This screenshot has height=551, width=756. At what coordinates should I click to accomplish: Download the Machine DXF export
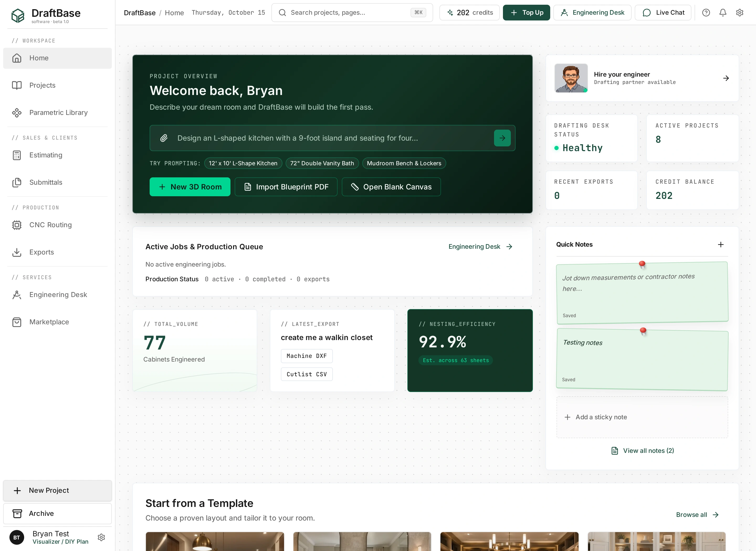307,356
